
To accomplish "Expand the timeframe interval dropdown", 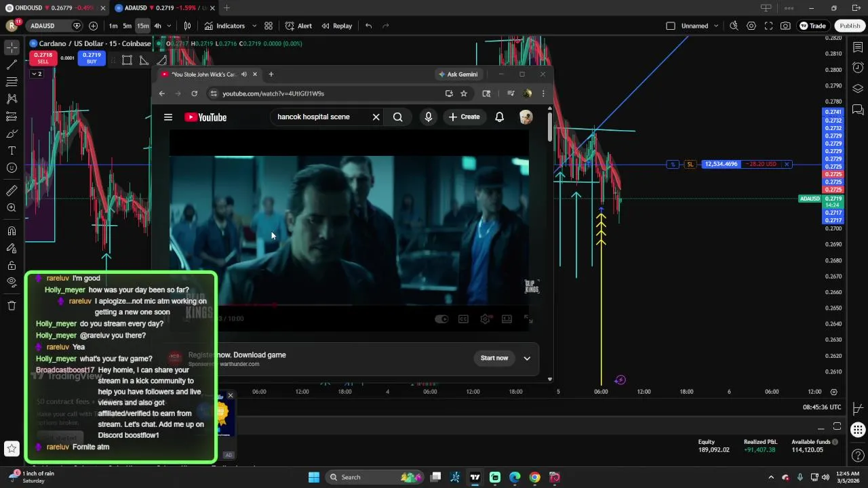I will pyautogui.click(x=170, y=26).
